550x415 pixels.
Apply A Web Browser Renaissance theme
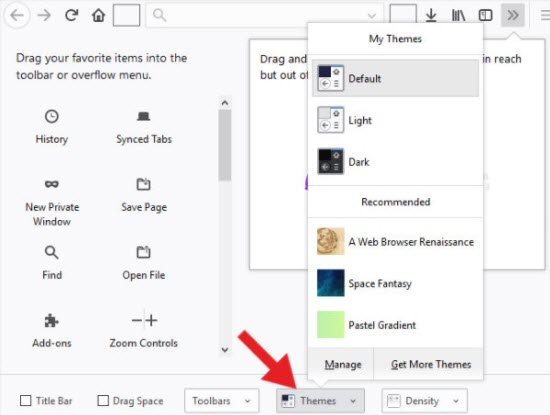pos(395,241)
